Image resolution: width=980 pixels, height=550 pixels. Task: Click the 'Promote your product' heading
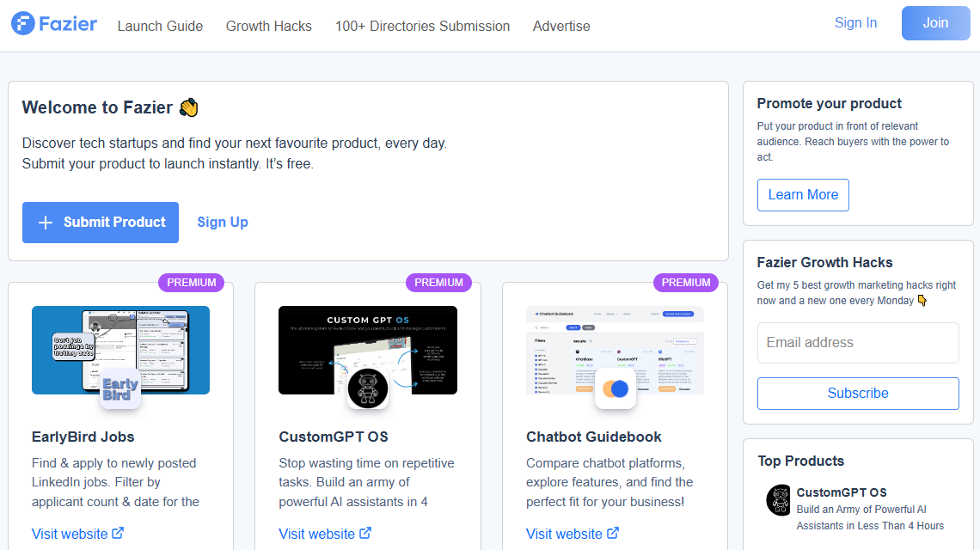(830, 104)
